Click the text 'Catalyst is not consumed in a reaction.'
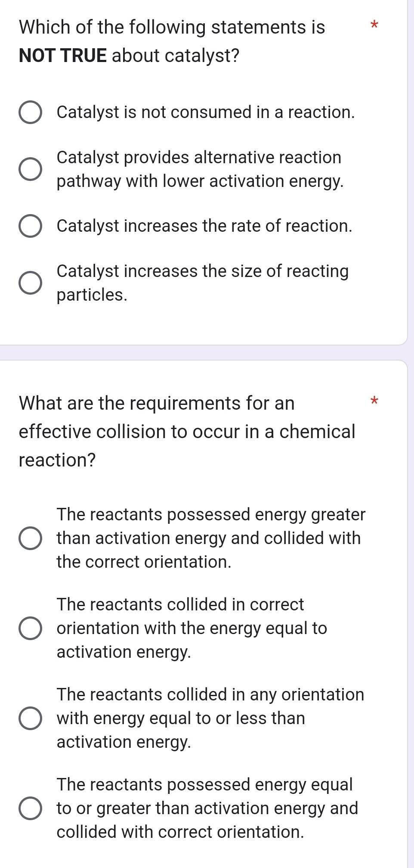Viewport: 414px width, 868px height. (206, 112)
